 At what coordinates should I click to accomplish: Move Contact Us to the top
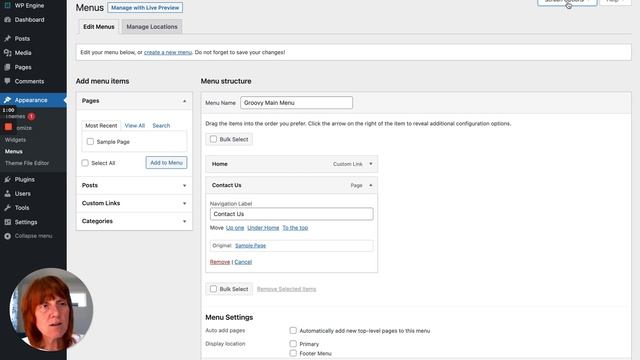pyautogui.click(x=295, y=228)
